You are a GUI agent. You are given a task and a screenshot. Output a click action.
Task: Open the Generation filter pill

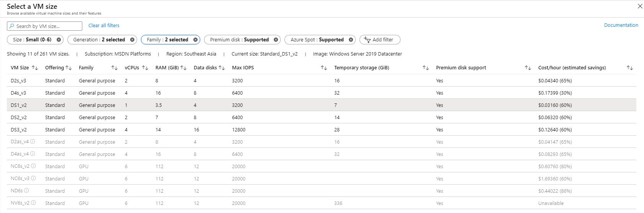click(99, 40)
